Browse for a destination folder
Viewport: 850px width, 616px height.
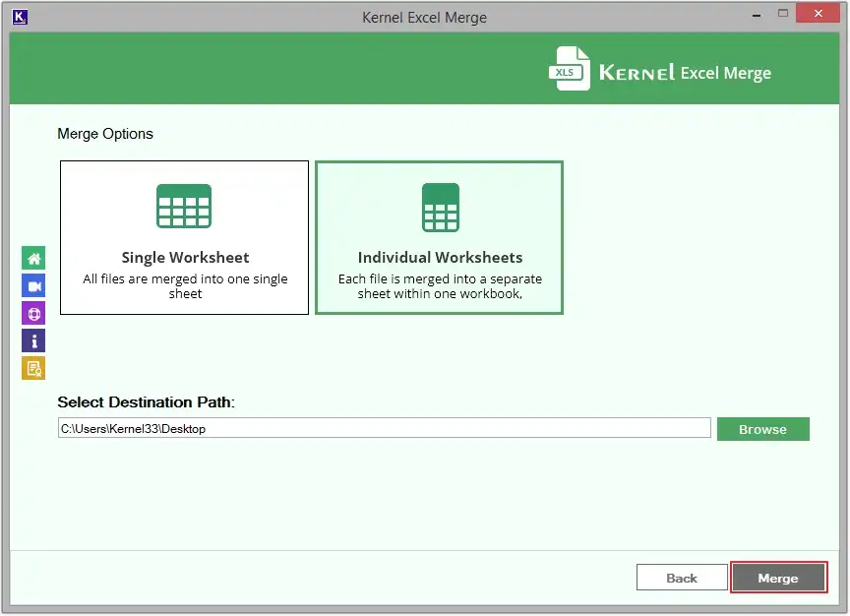tap(762, 429)
